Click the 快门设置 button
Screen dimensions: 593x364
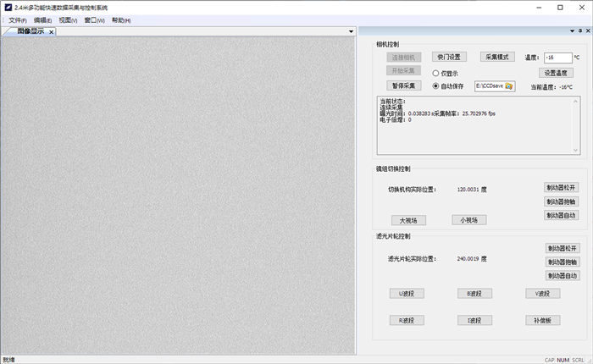coord(449,58)
